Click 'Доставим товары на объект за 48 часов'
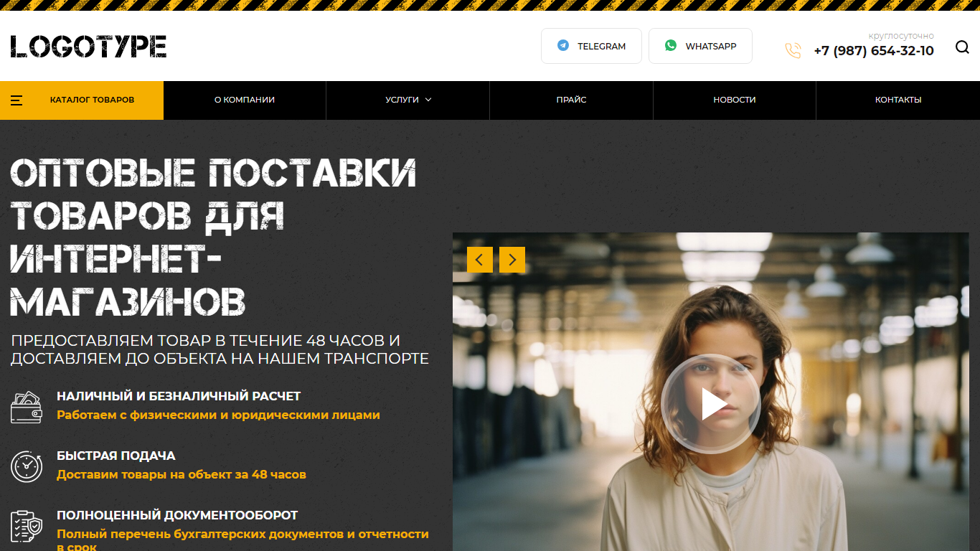This screenshot has width=980, height=551. pyautogui.click(x=182, y=474)
